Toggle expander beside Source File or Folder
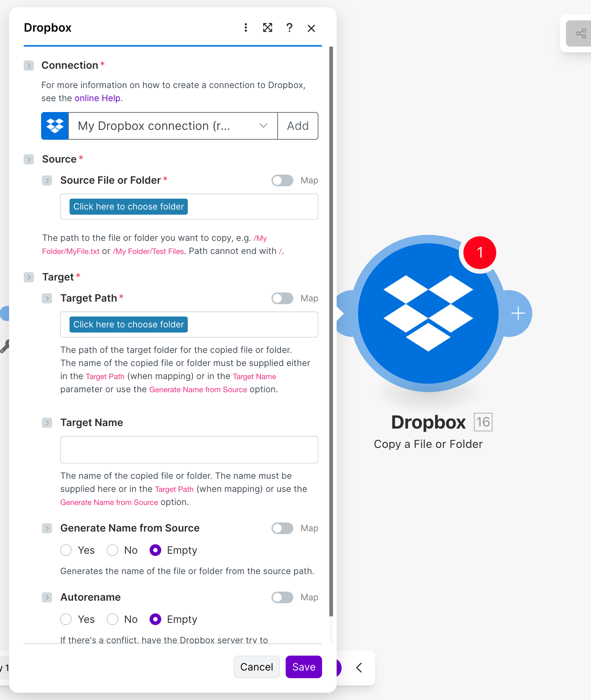591x700 pixels. click(x=47, y=180)
